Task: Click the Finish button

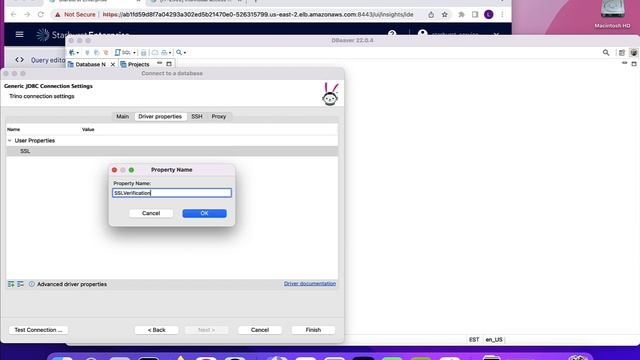Action: pyautogui.click(x=313, y=330)
